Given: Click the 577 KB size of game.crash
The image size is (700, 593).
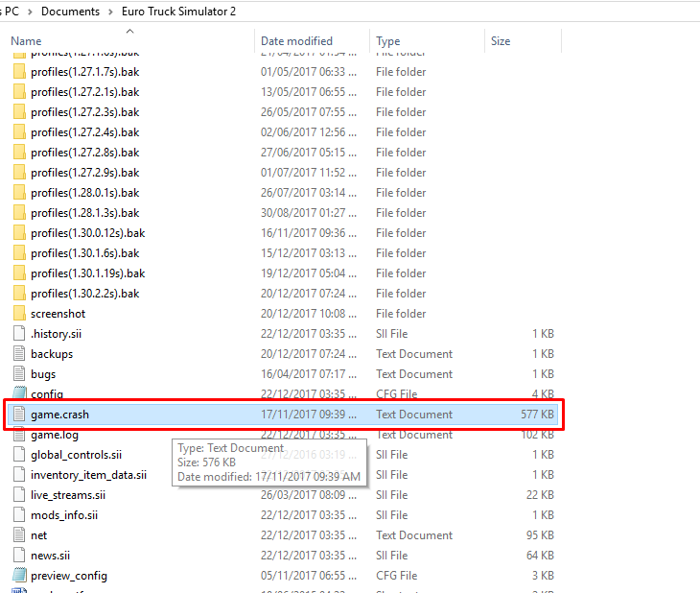Looking at the screenshot, I should pyautogui.click(x=537, y=415).
